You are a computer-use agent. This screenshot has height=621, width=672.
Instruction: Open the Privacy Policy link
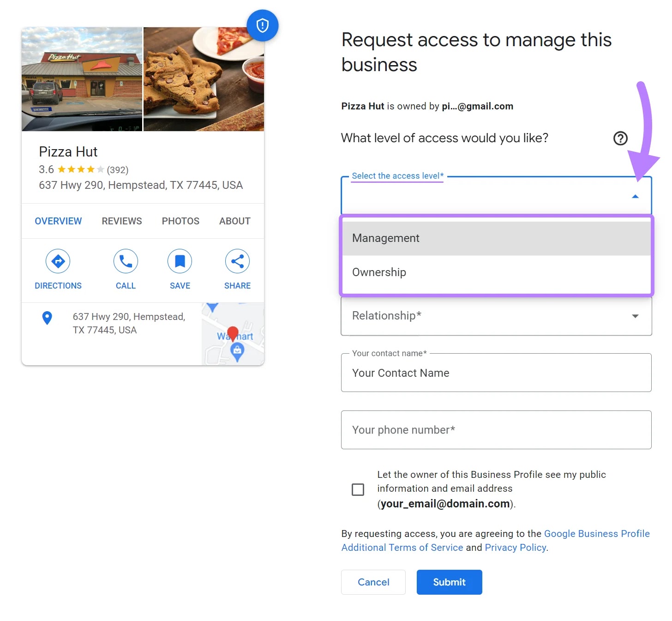[516, 548]
